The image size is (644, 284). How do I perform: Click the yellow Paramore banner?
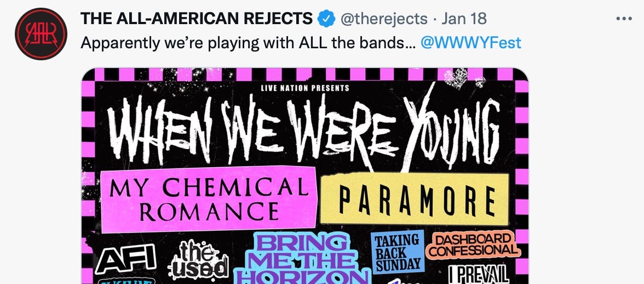click(415, 199)
